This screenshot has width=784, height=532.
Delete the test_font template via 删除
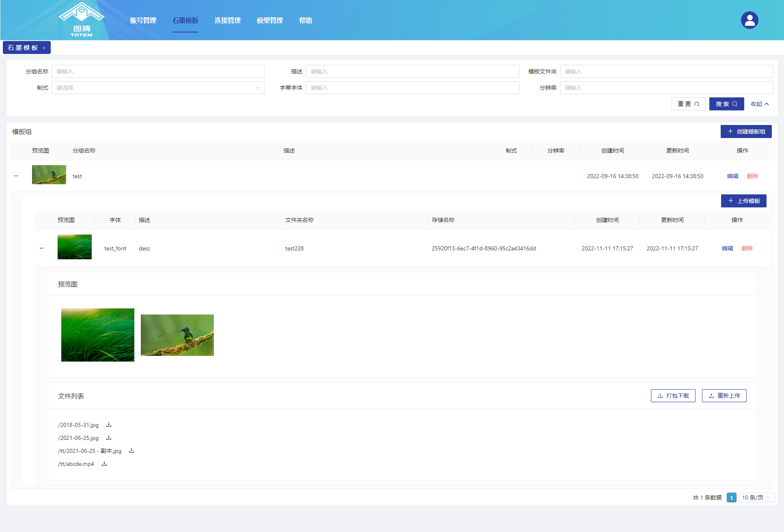tap(747, 248)
